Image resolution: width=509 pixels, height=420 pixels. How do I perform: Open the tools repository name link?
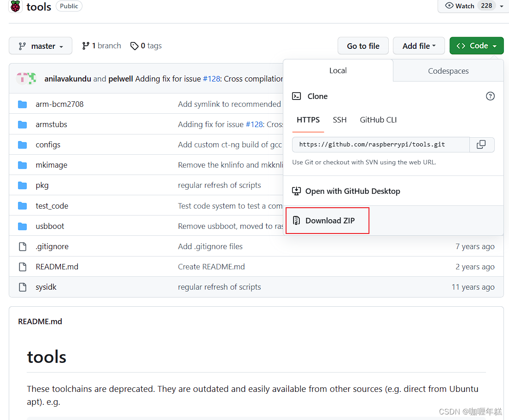point(39,6)
